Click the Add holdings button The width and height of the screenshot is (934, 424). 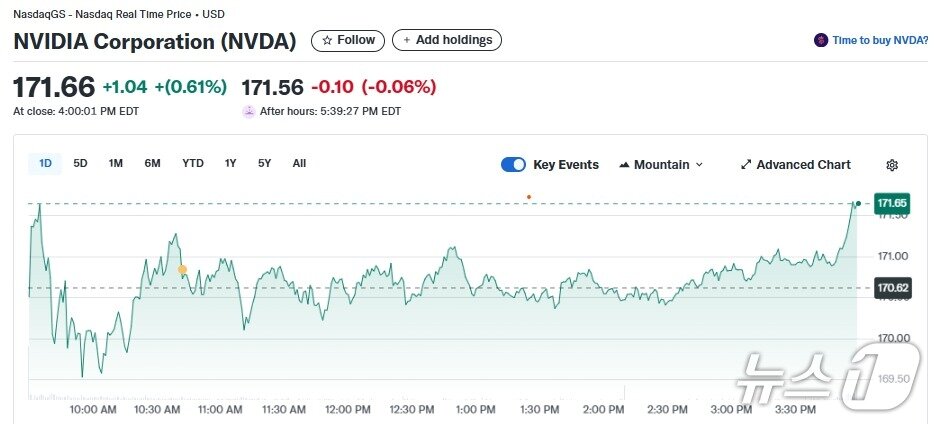pyautogui.click(x=447, y=40)
